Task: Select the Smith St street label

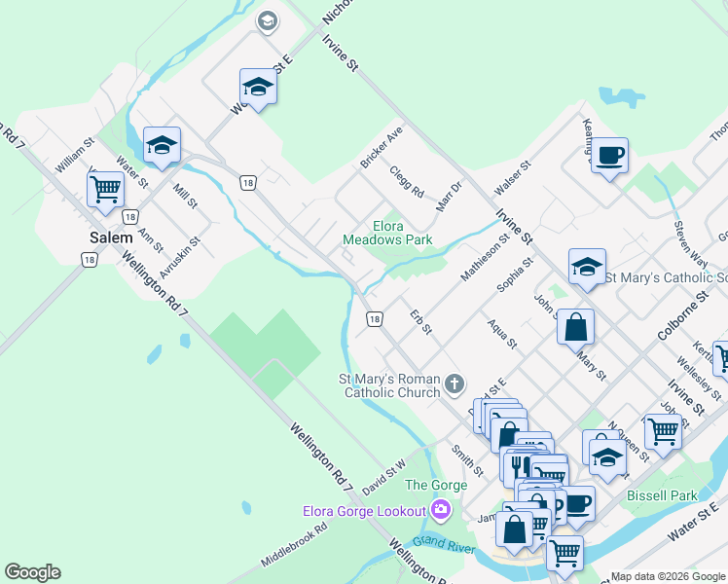Action: pos(467,460)
